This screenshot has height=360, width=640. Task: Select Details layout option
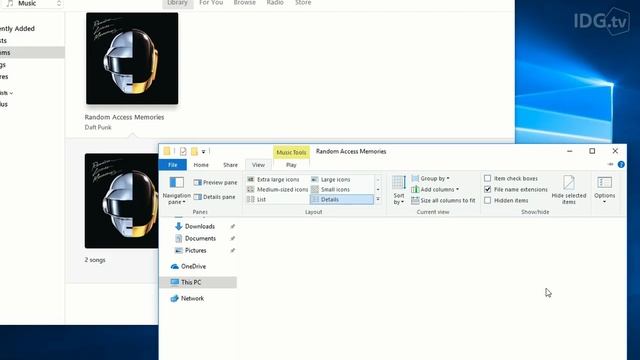(x=342, y=199)
